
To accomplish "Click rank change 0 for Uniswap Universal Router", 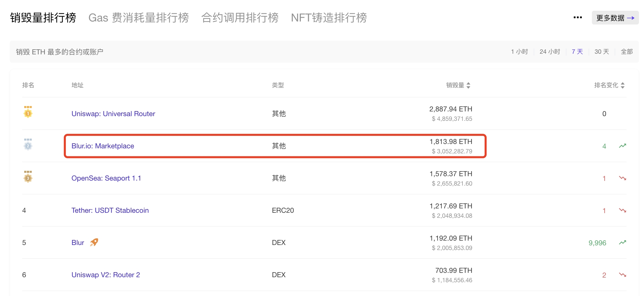I will 604,114.
